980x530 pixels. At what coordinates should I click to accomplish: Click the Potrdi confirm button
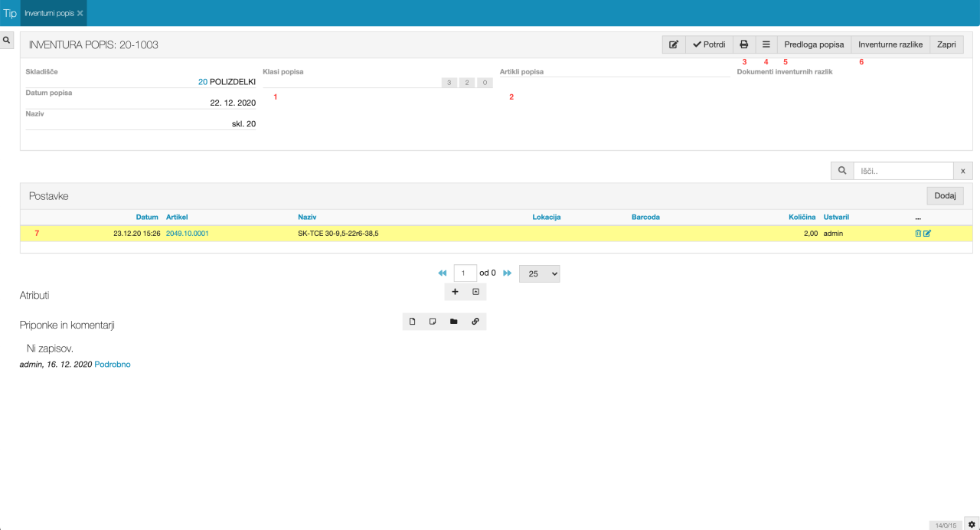pos(709,44)
